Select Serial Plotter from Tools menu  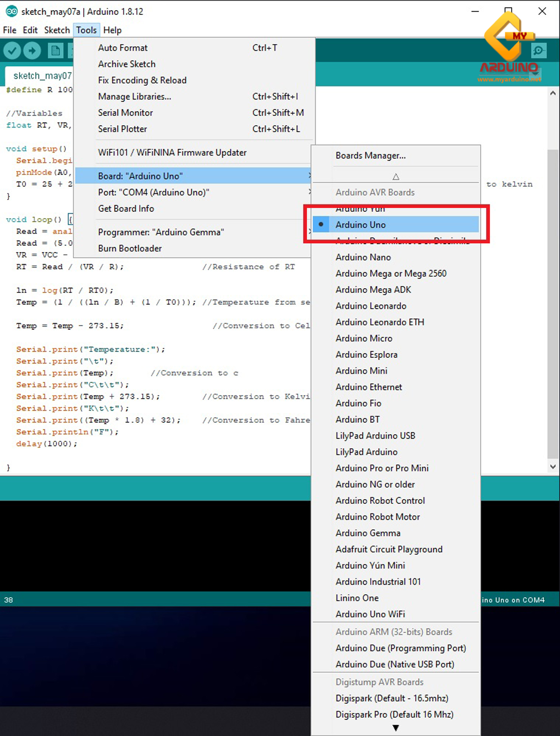click(x=122, y=129)
